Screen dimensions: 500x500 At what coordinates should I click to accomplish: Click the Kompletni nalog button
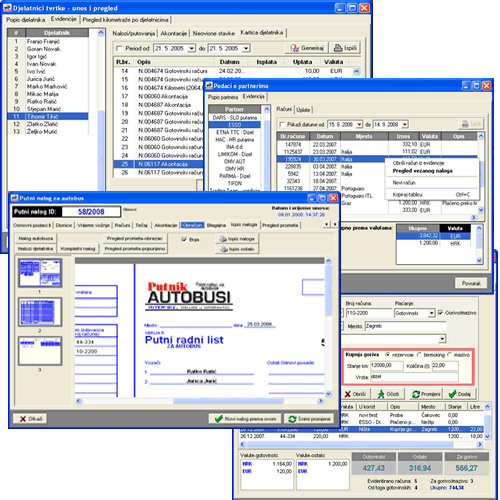point(78,249)
